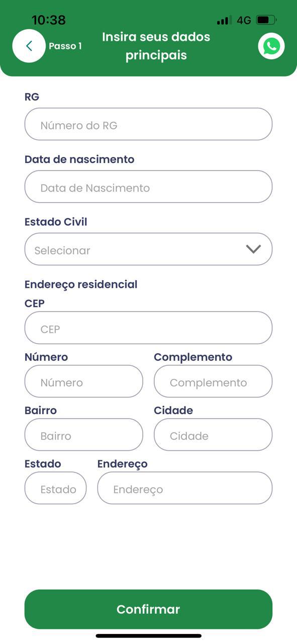Tap the 4G network indicator
Viewport: 297px width, 644px height.
[x=244, y=21]
